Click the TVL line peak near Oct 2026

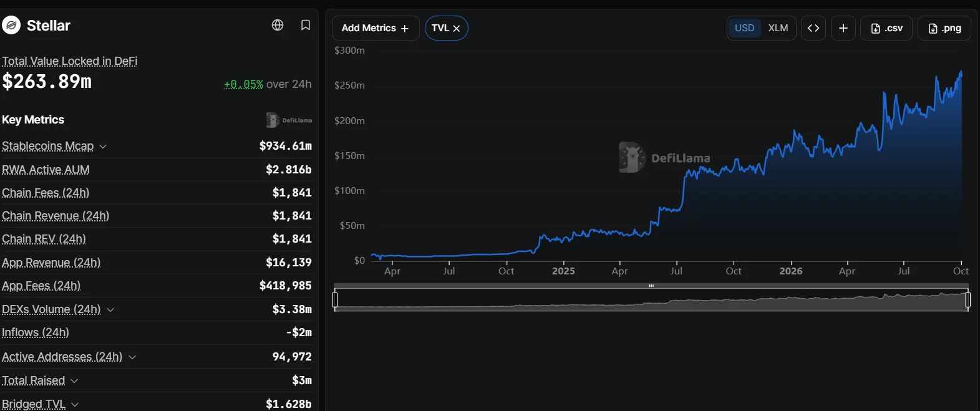point(961,72)
